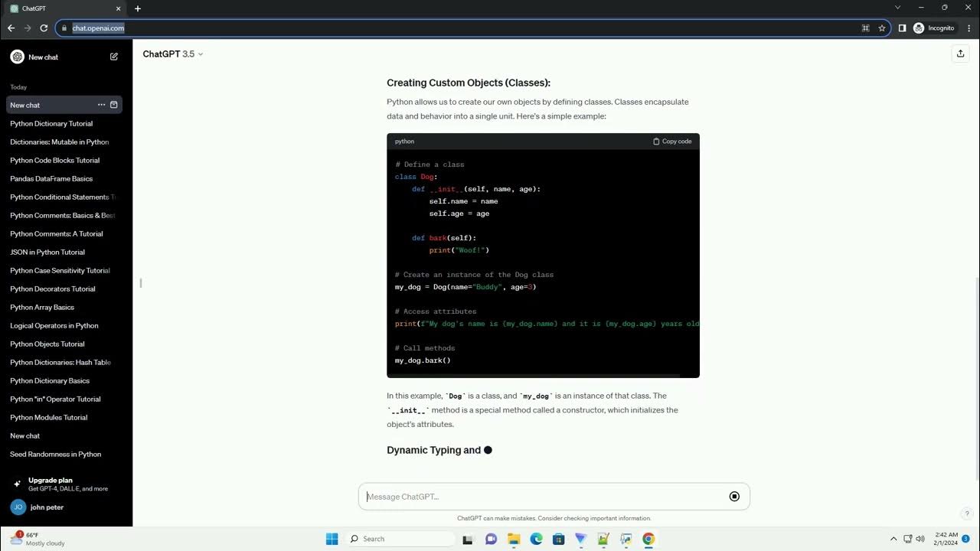Screen dimensions: 980x551
Task: Click the code block horizontal scrollbar
Action: (x=534, y=376)
